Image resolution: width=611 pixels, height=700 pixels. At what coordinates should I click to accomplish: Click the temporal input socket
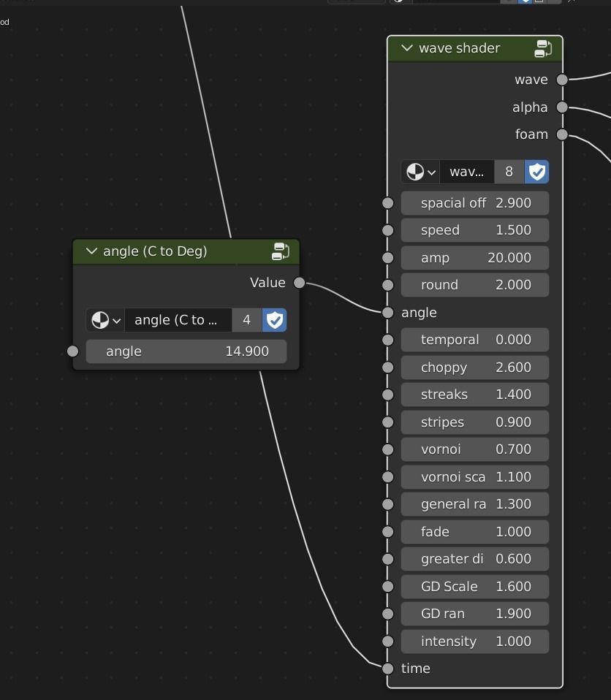pos(387,340)
